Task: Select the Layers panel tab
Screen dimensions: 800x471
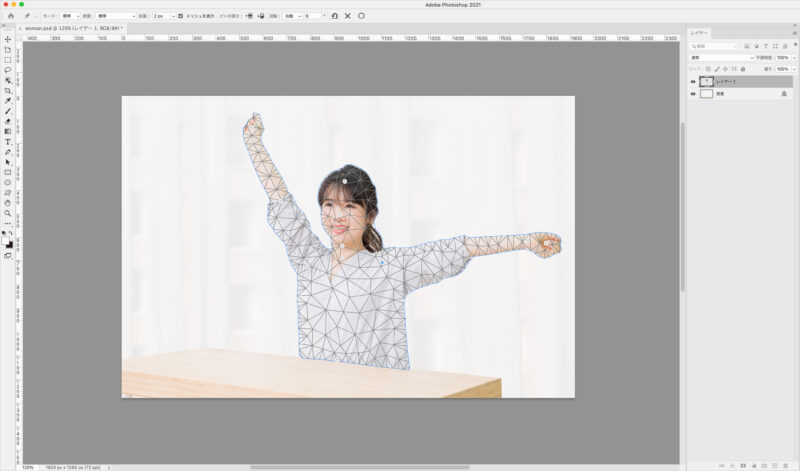Action: pyautogui.click(x=698, y=33)
